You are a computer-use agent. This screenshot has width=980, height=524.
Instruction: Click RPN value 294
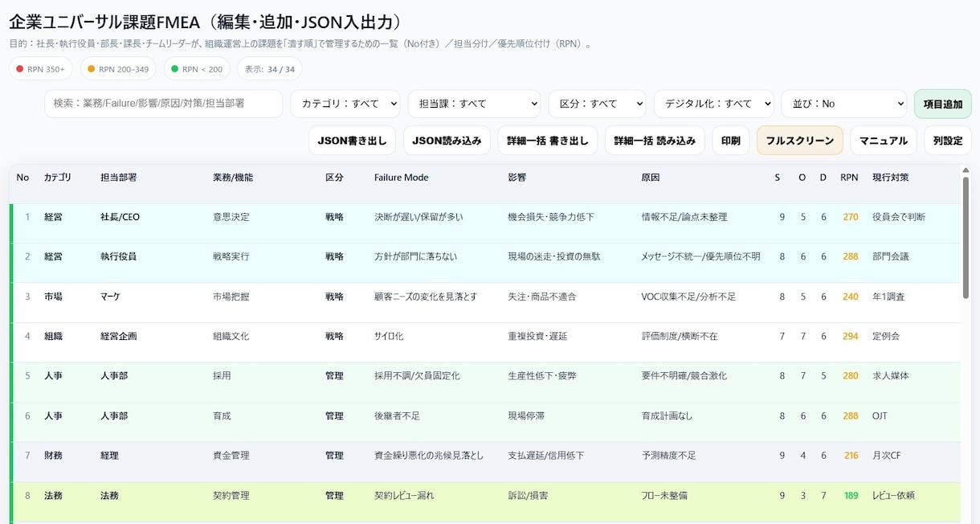(850, 336)
